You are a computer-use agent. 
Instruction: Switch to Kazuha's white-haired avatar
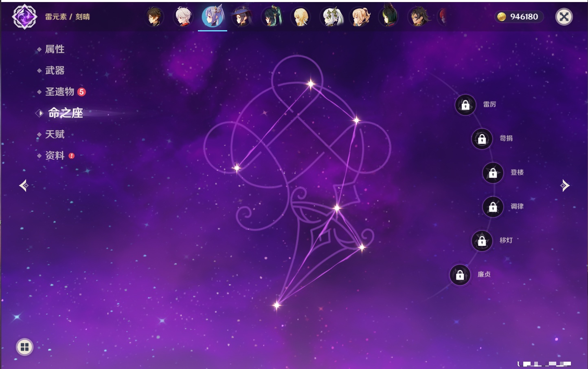(x=183, y=17)
